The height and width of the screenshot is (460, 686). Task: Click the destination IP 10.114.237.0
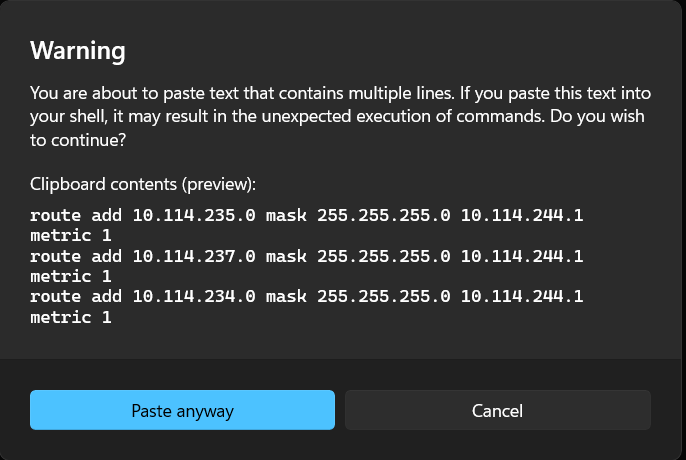click(x=193, y=256)
